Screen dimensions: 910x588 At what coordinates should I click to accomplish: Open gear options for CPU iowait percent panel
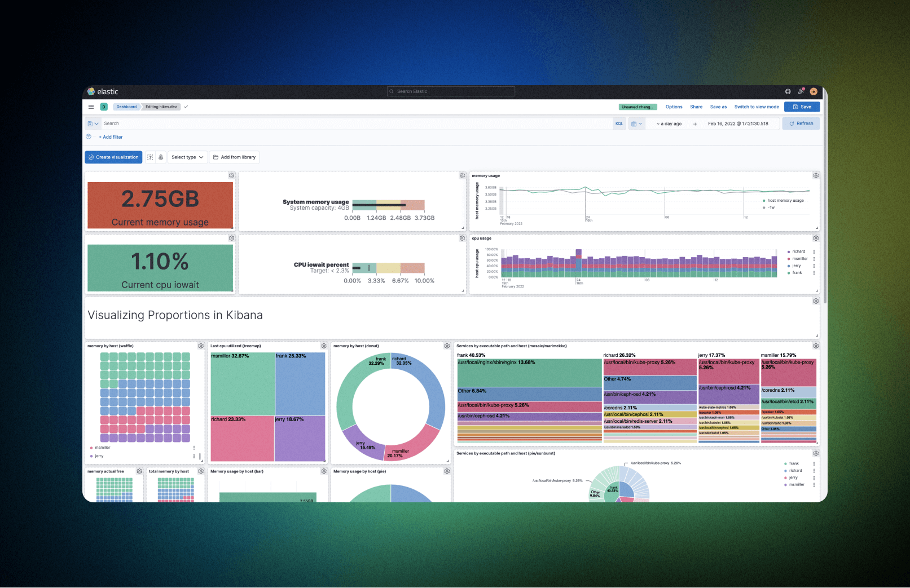(462, 238)
